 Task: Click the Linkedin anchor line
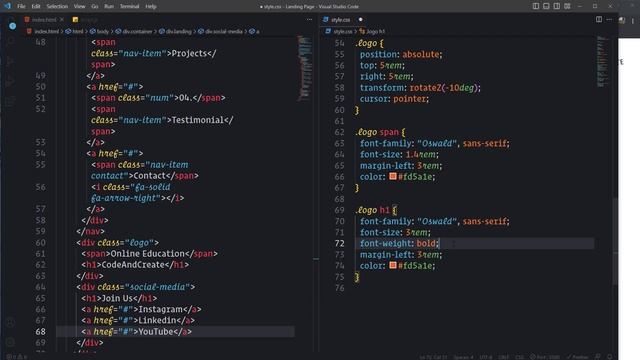pos(138,320)
